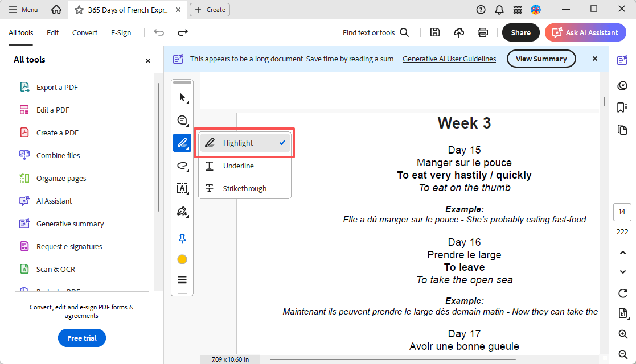
Task: Click the Ask AI Assistant button
Action: click(x=585, y=32)
